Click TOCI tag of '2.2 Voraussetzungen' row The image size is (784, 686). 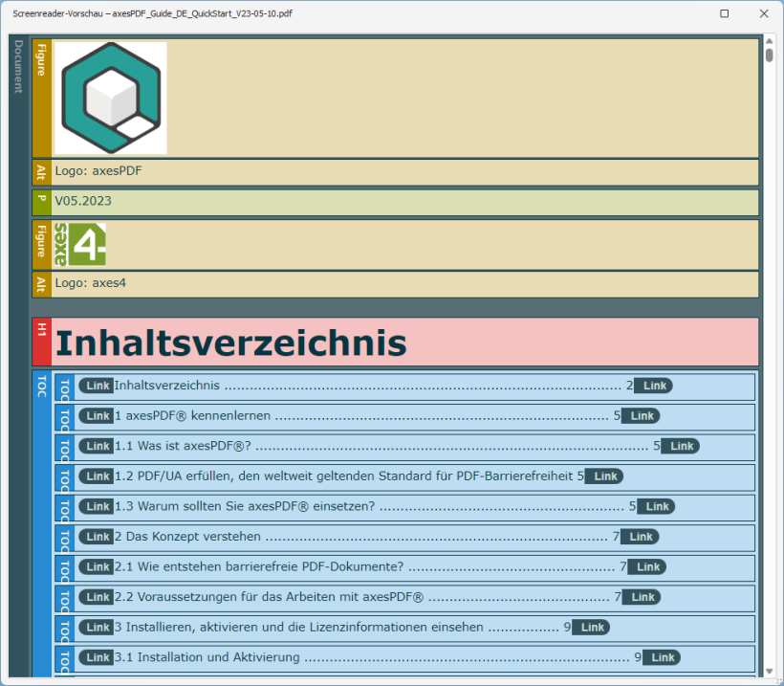pyautogui.click(x=65, y=598)
